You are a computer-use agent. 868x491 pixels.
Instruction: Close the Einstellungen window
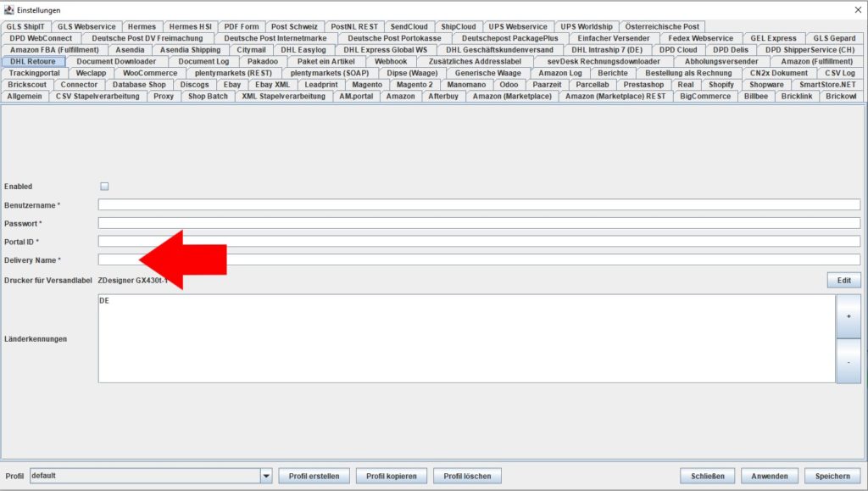click(x=858, y=10)
